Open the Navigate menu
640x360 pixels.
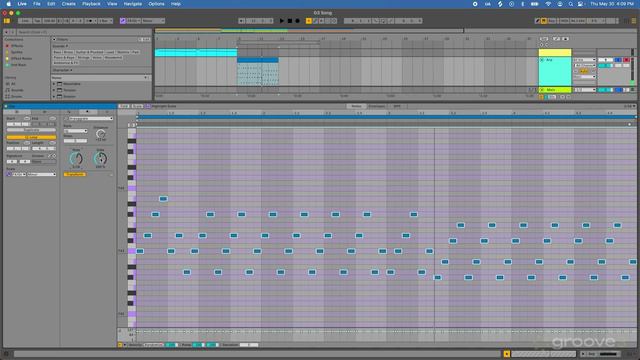point(133,4)
